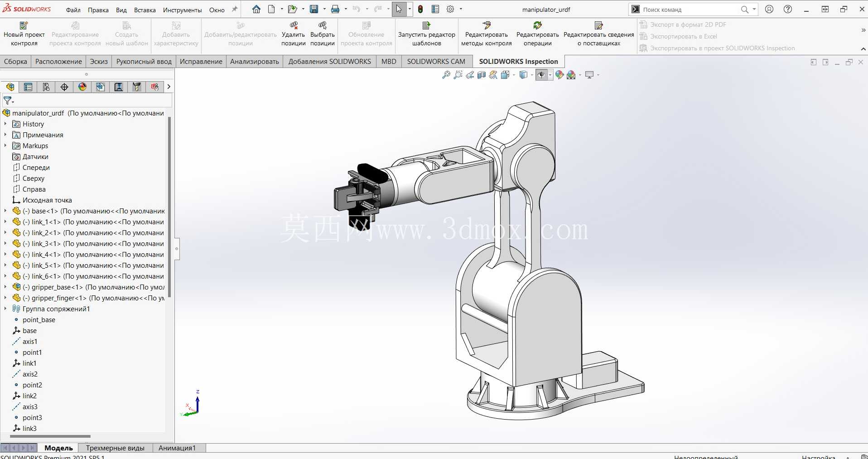Click the Open file icon
The height and width of the screenshot is (459, 868).
click(x=292, y=9)
